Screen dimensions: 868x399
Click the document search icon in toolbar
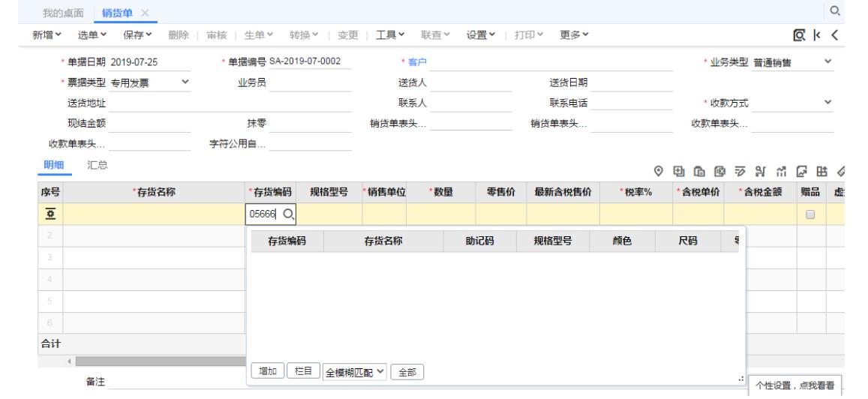pyautogui.click(x=821, y=35)
